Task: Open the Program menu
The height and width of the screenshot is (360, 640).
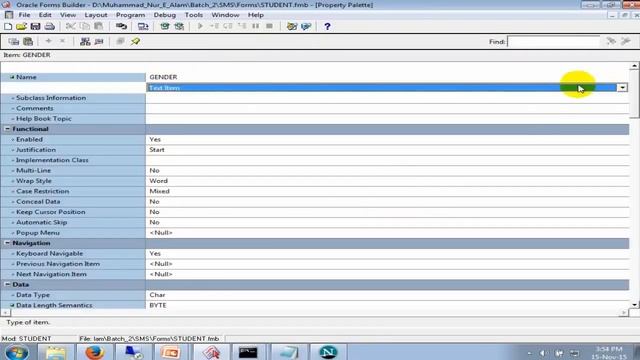Action: click(130, 15)
